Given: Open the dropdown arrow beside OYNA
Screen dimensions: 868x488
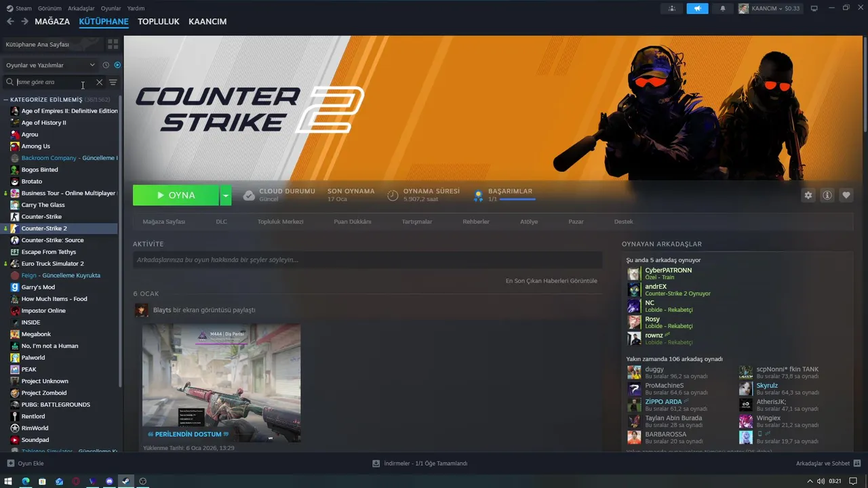Looking at the screenshot, I should coord(226,195).
